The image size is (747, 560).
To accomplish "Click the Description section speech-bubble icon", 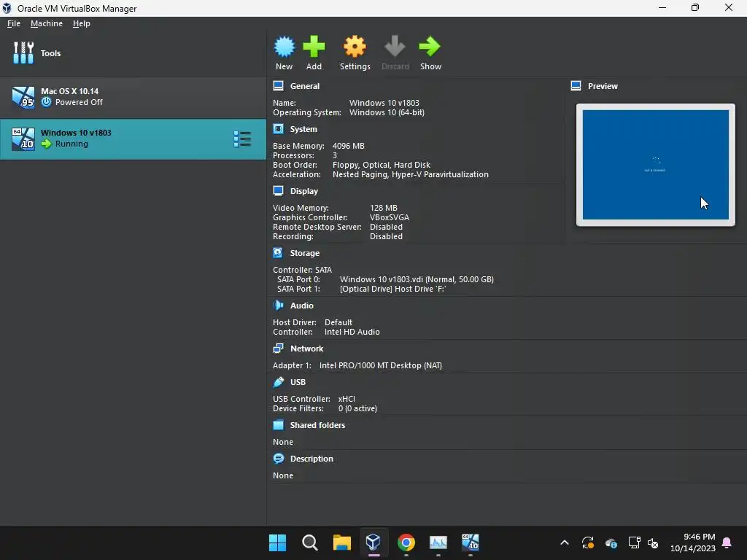I will point(278,459).
